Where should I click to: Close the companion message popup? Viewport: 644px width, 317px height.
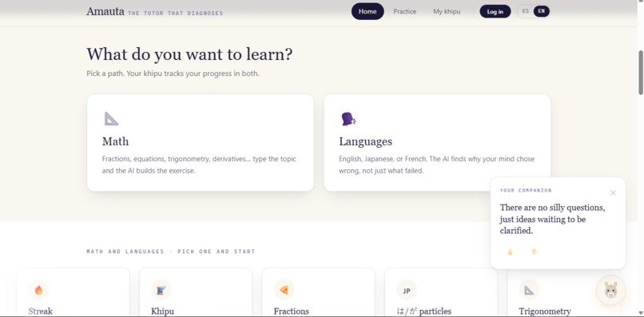613,192
